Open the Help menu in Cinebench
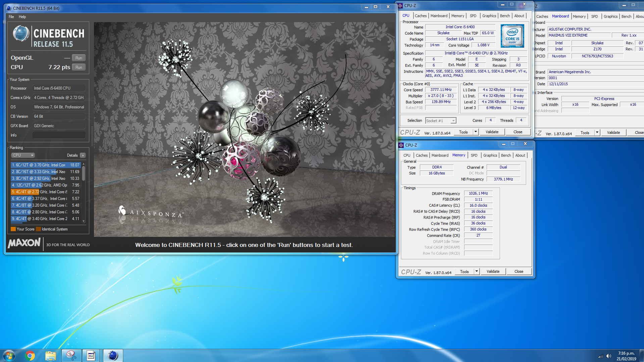 click(x=22, y=17)
